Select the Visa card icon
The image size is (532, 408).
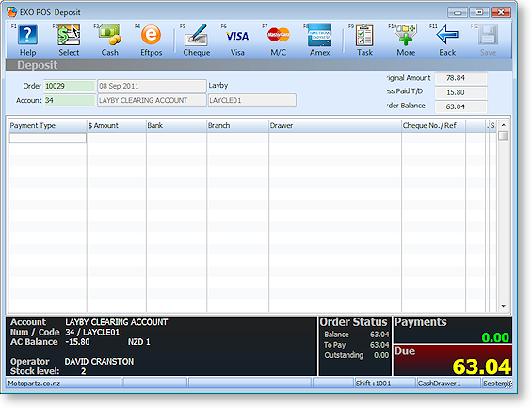coord(237,36)
